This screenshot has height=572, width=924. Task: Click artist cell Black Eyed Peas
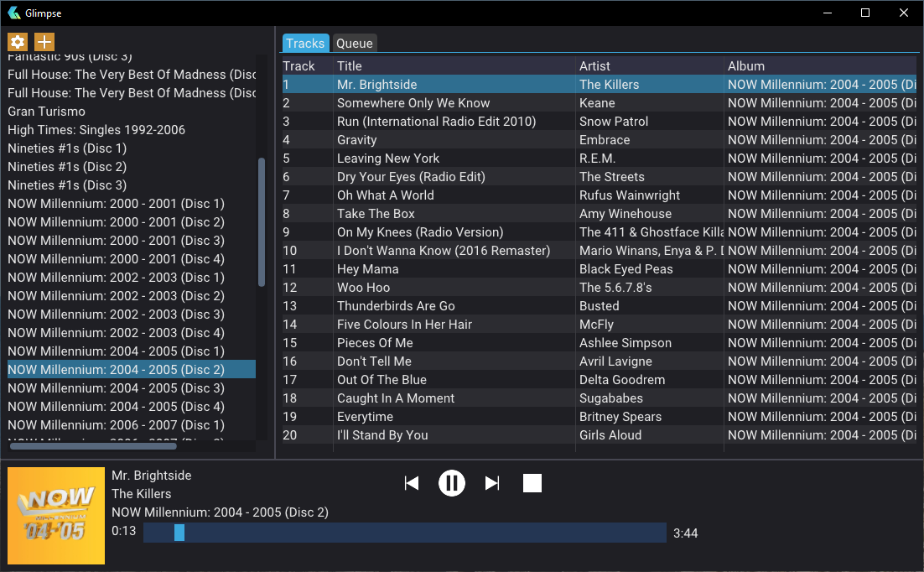[x=649, y=269]
